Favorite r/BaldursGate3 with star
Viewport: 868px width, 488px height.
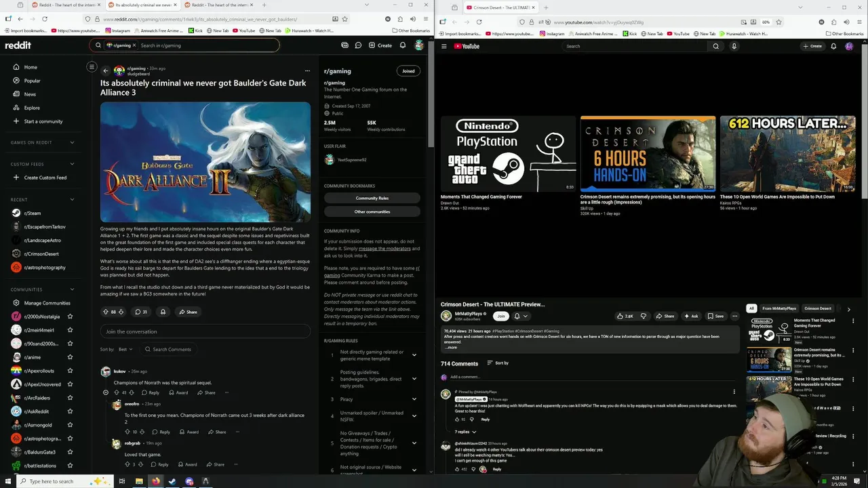70,452
